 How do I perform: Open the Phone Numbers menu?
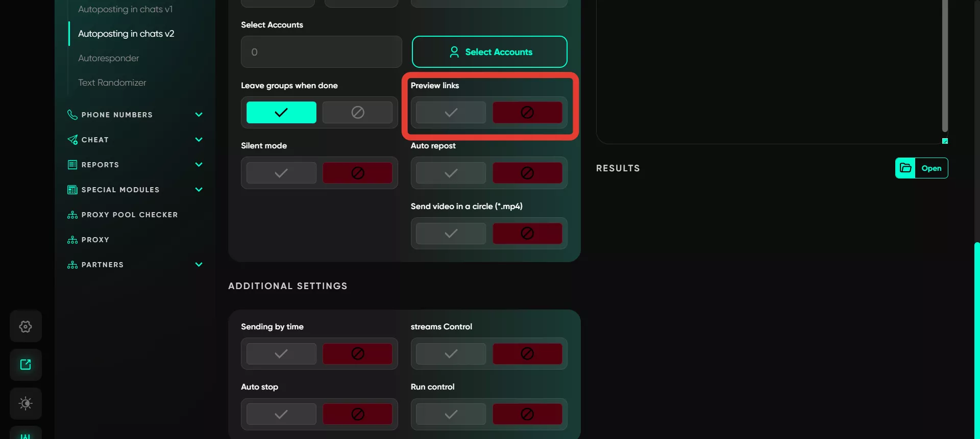pos(117,115)
